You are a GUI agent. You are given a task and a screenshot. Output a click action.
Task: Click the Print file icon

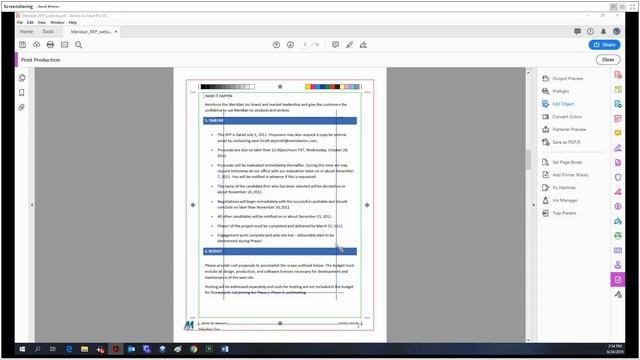(50, 45)
